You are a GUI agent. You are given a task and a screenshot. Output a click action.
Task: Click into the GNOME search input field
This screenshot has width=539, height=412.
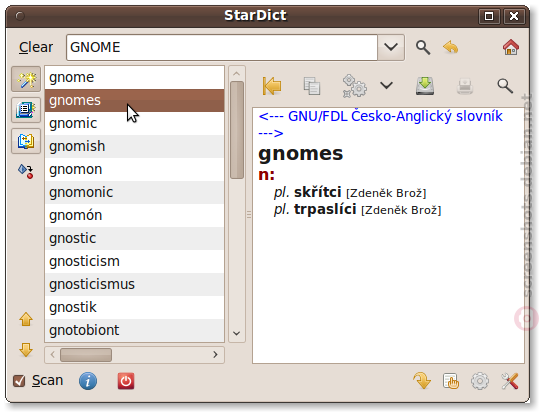(222, 47)
